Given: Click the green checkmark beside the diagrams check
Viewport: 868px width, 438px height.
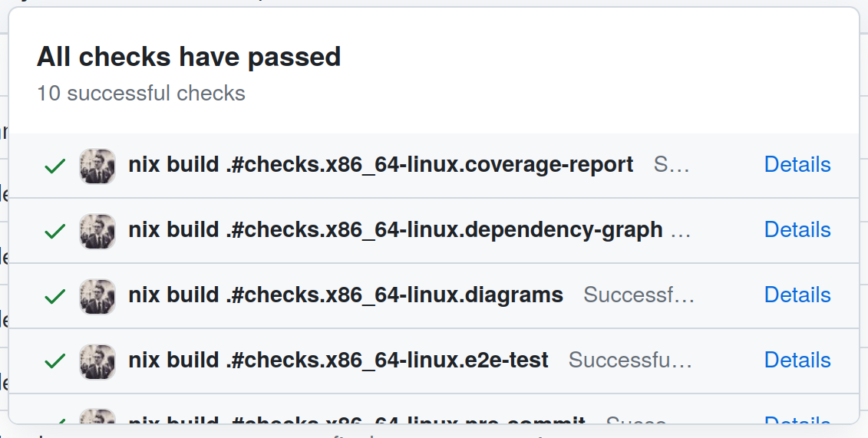Looking at the screenshot, I should pyautogui.click(x=54, y=296).
